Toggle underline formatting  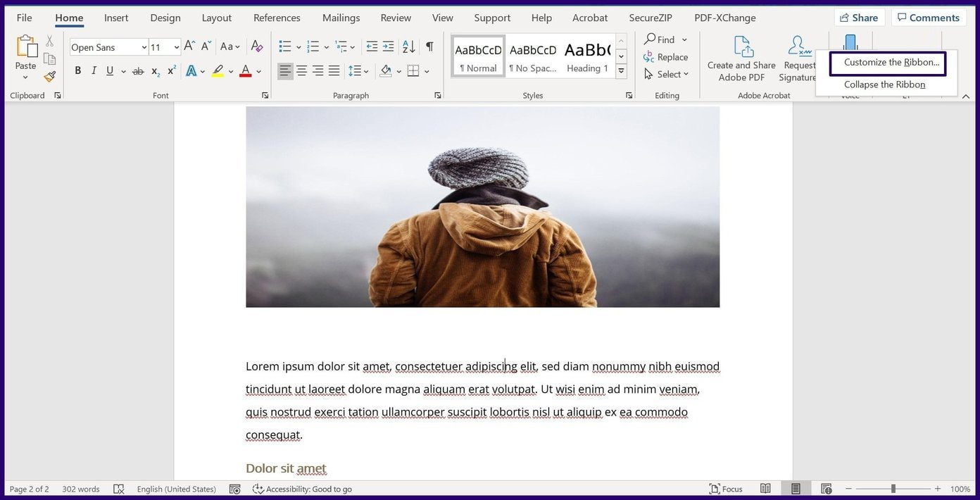click(x=108, y=70)
